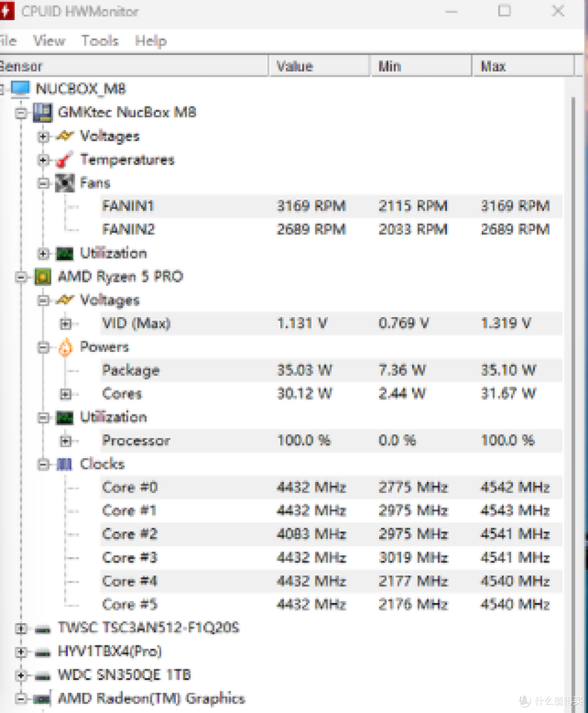588x713 pixels.
Task: Select the Core #1 clock row
Action: click(x=332, y=511)
